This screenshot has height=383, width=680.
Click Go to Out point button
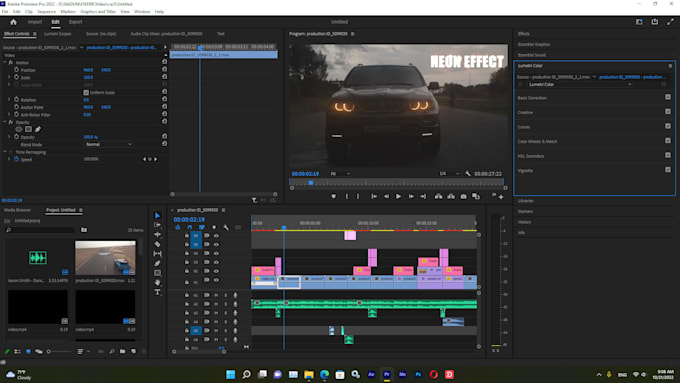click(x=423, y=196)
